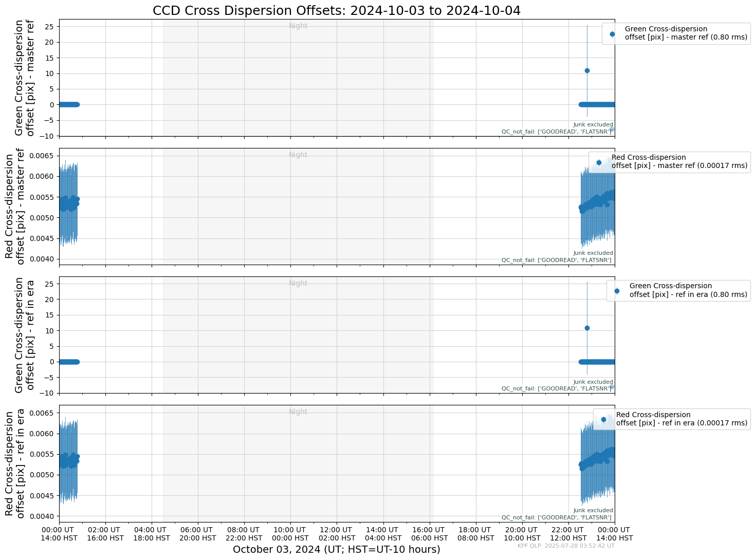Screen dimensions: 755x560
Task: Click 'Junk excluded' note in the Red ref in era panel
Action: (593, 510)
